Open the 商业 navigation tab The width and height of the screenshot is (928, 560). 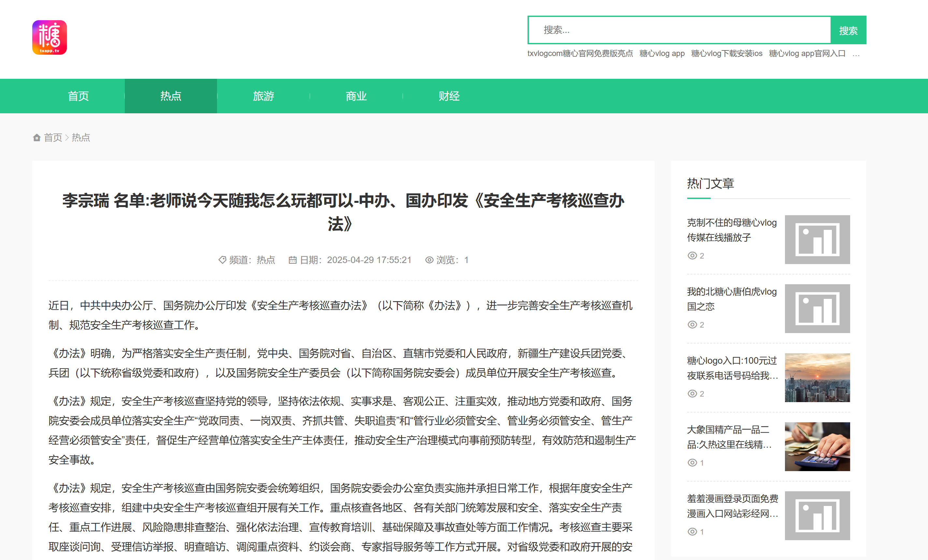356,96
